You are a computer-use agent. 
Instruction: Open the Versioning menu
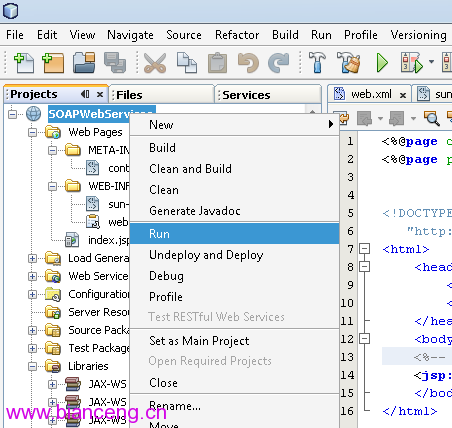pos(419,35)
